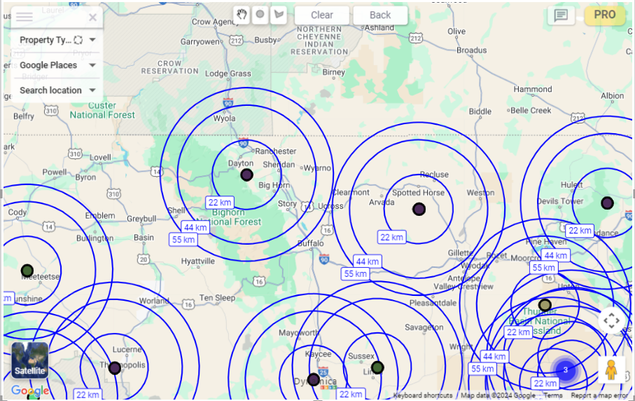Select the marker near Devils Tower
635x401 pixels.
click(607, 203)
